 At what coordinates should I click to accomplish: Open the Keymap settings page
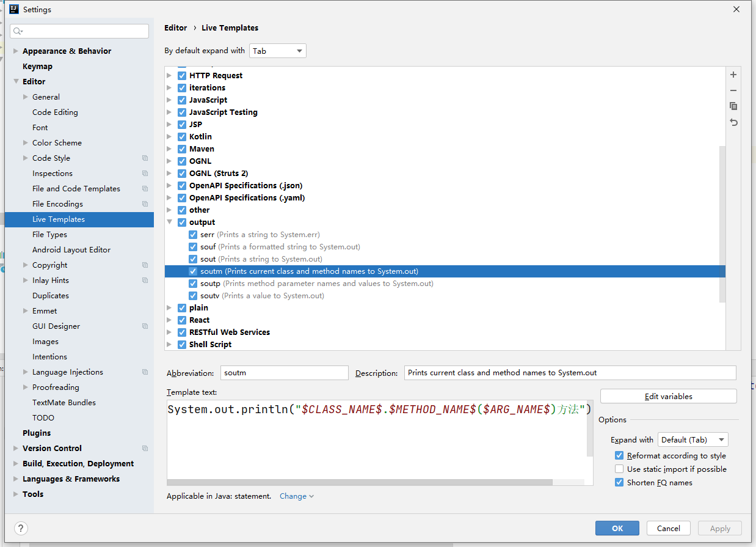tap(37, 67)
